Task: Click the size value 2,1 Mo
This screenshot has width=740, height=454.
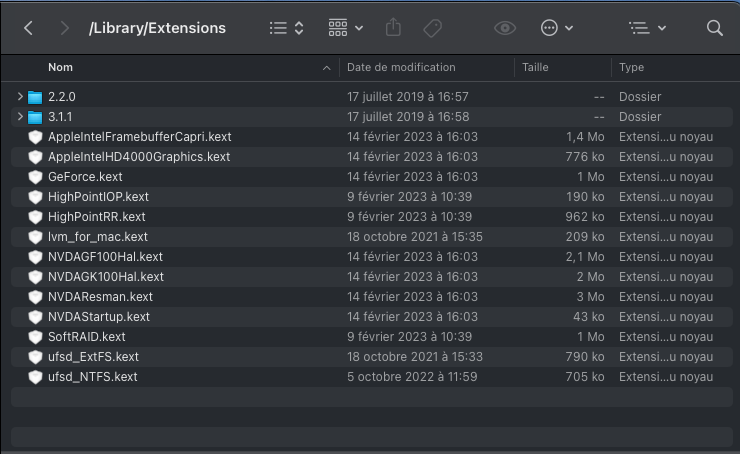Action: point(585,257)
